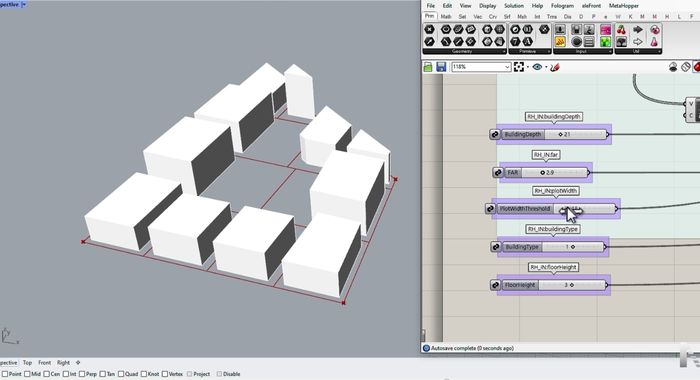700x380 pixels.
Task: Enable the Perp osnap checkbox
Action: click(82, 374)
